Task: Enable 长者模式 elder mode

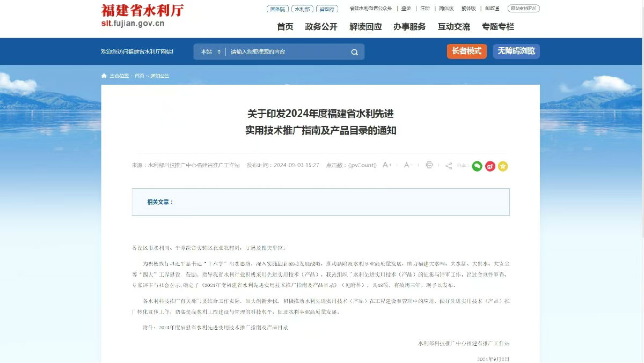Action: pyautogui.click(x=466, y=51)
